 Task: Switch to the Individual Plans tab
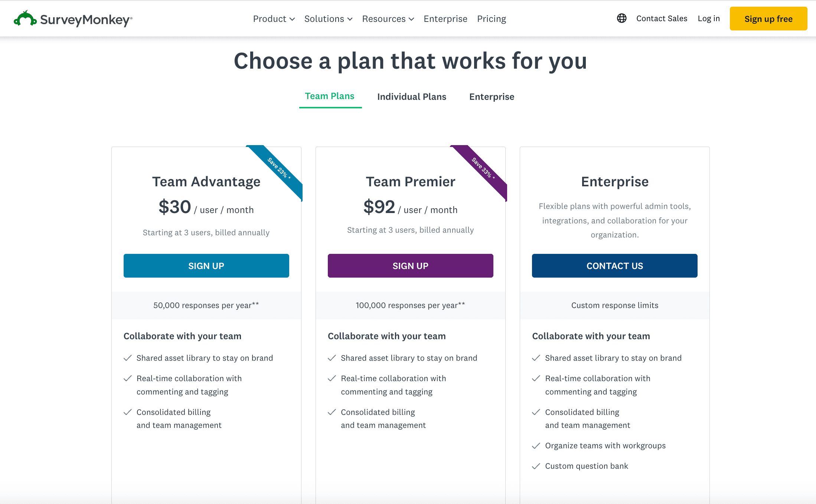pyautogui.click(x=412, y=96)
